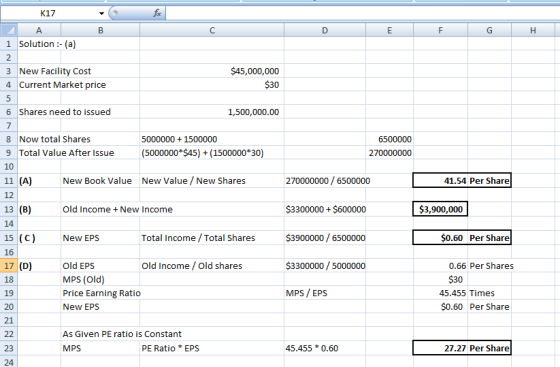Select highlighted row 17 header

[x=9, y=266]
